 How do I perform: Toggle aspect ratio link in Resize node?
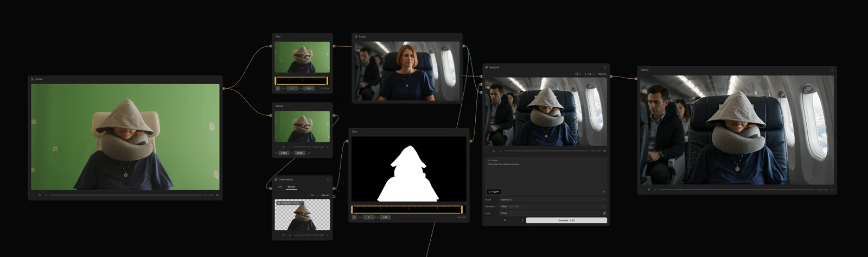pos(309,153)
